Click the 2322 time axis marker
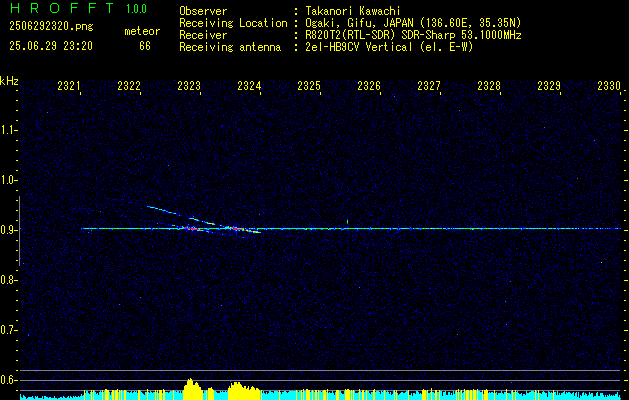629x400 pixels. (x=129, y=86)
